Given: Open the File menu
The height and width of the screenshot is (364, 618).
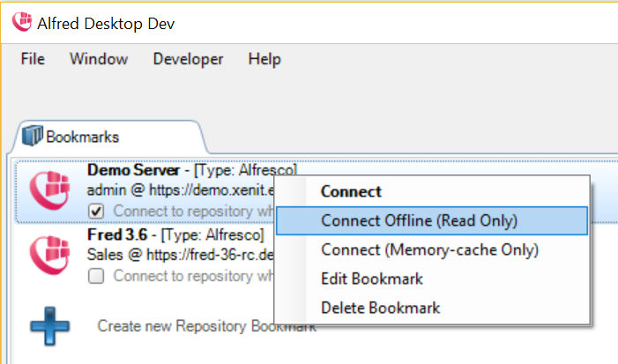Looking at the screenshot, I should coord(33,59).
